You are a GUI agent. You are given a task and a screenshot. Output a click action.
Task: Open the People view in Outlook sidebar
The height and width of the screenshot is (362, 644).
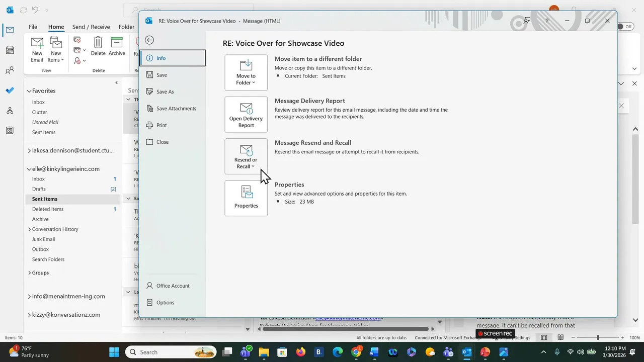pos(10,70)
